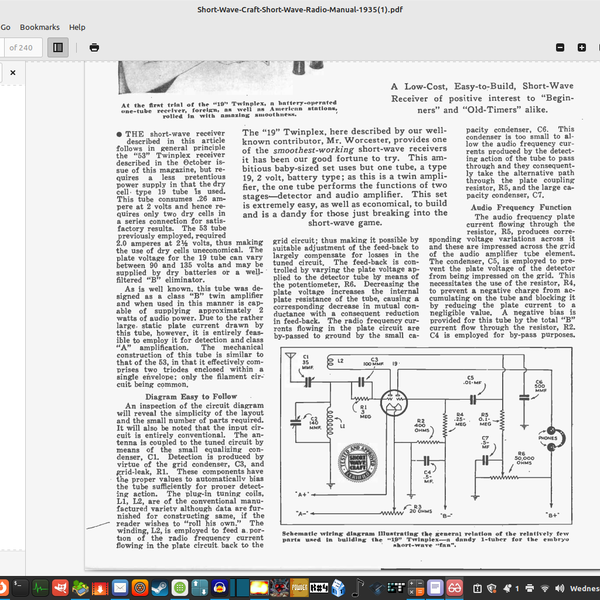
Task: Open the Go menu
Action: [6, 27]
